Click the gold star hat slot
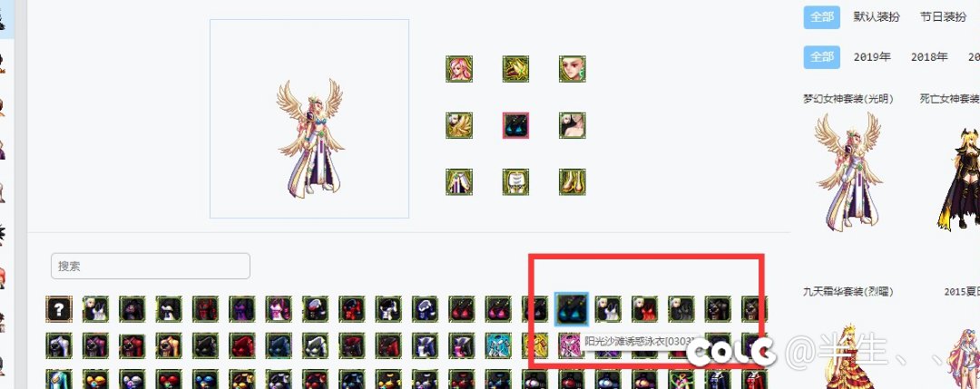 [x=515, y=69]
